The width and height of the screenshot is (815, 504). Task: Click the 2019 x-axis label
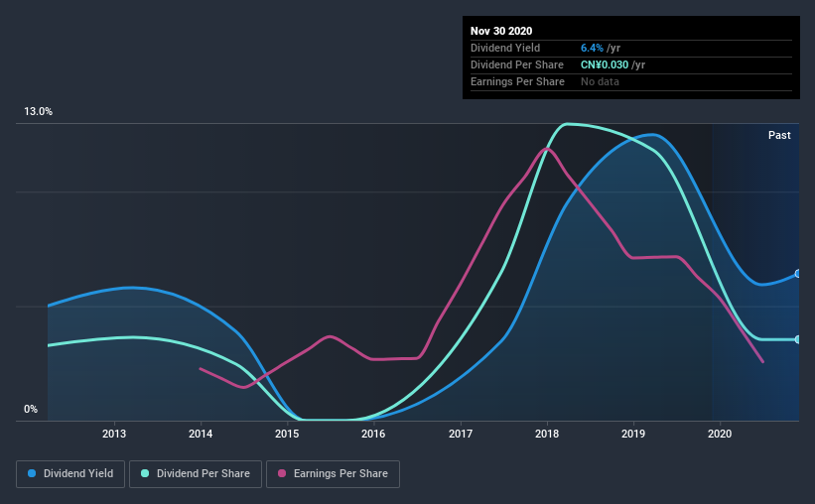pyautogui.click(x=633, y=434)
